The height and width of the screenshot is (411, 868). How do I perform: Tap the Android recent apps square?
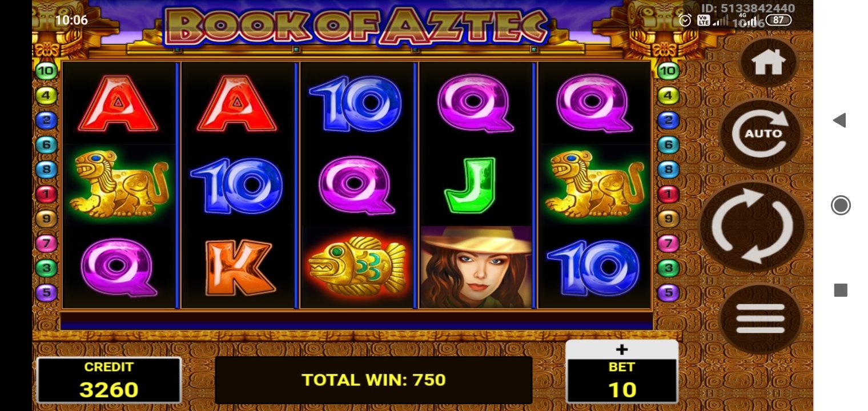point(841,291)
